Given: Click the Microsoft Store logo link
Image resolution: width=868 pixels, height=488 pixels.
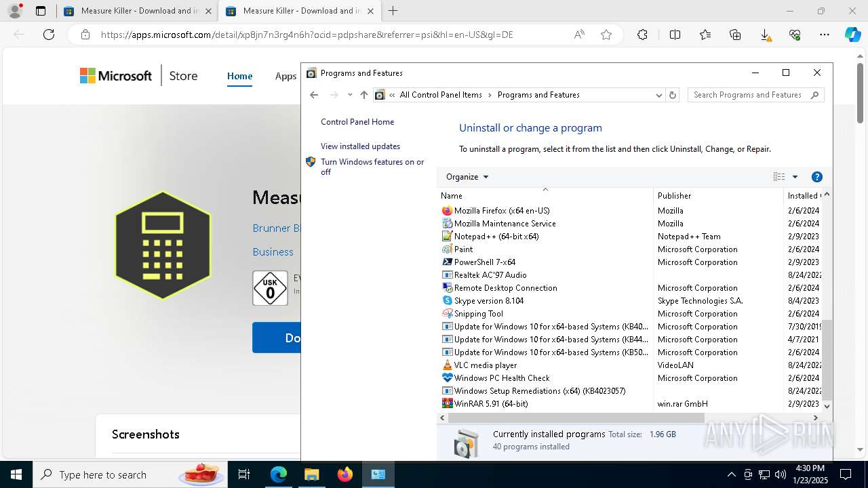Looking at the screenshot, I should tap(116, 76).
